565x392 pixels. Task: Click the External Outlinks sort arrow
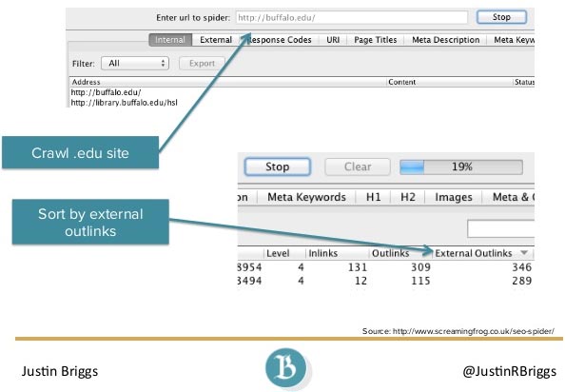[x=524, y=253]
